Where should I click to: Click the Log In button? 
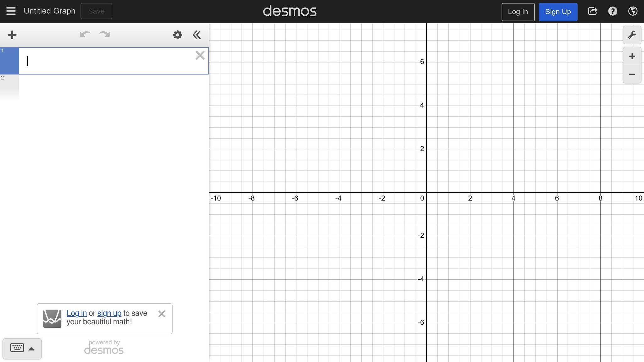518,12
